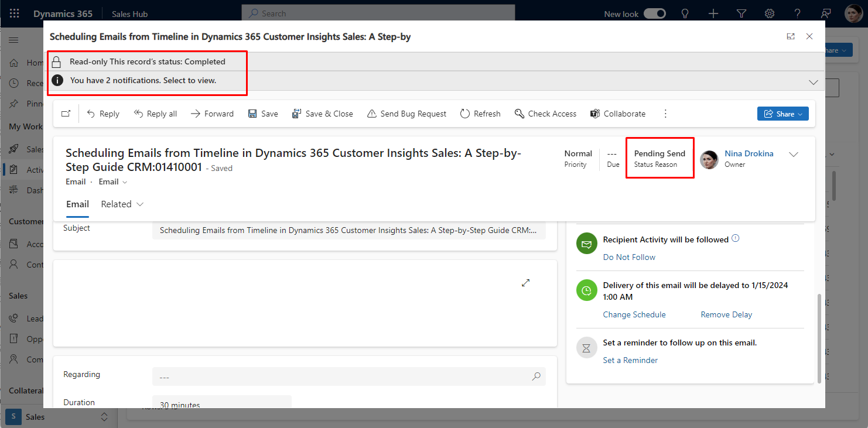Switch to the Email tab
The image size is (868, 428).
[77, 204]
